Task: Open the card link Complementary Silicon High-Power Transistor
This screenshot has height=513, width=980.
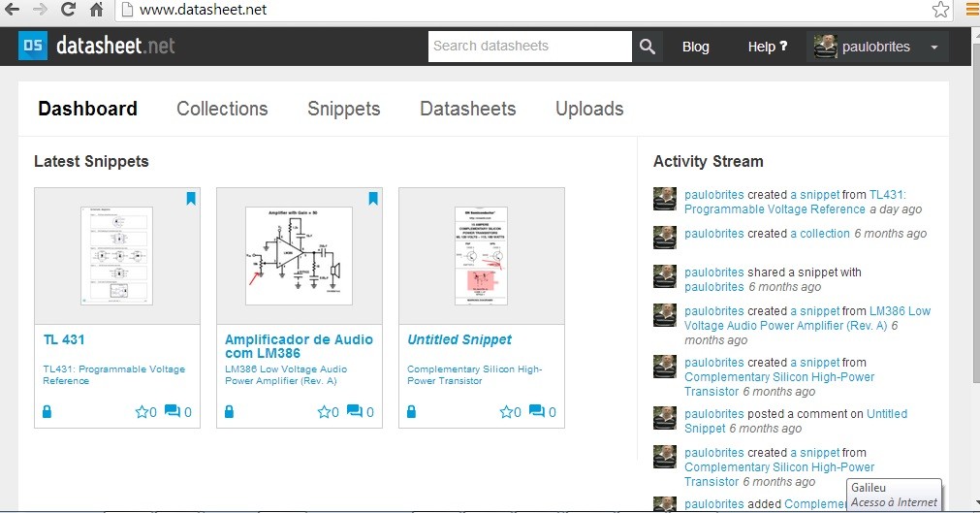Action: [x=474, y=374]
